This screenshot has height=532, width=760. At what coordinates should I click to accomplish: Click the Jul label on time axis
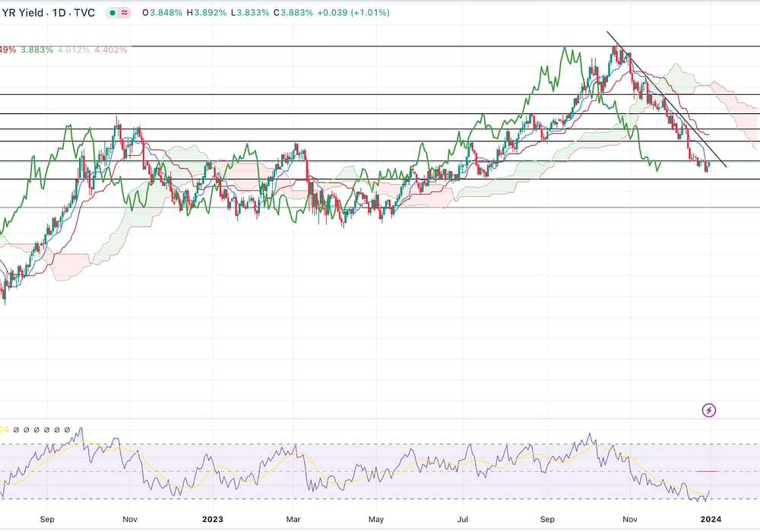(461, 520)
